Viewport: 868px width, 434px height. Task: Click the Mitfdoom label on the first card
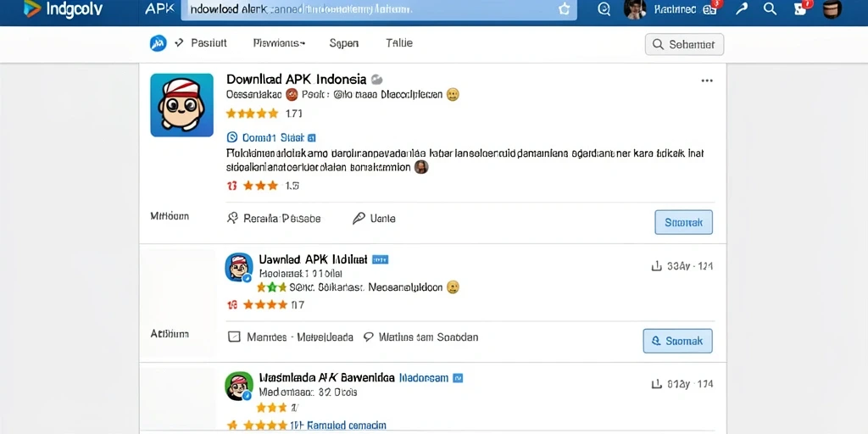pyautogui.click(x=170, y=216)
